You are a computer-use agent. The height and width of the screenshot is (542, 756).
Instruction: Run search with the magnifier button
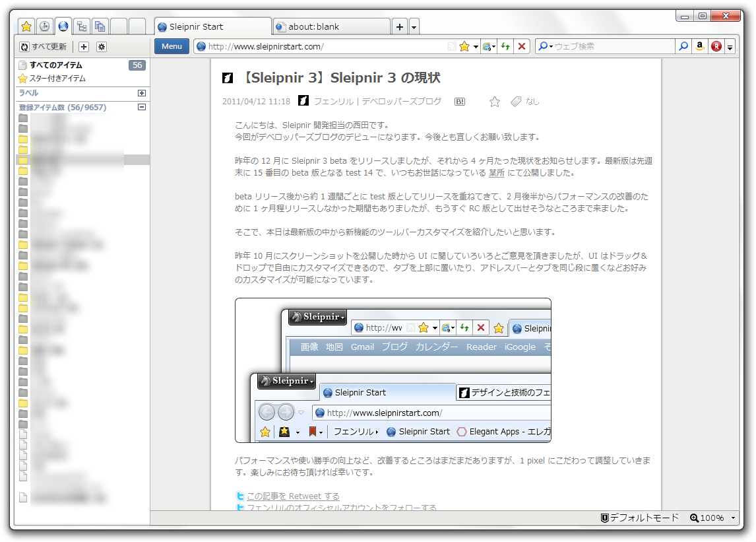coord(683,46)
